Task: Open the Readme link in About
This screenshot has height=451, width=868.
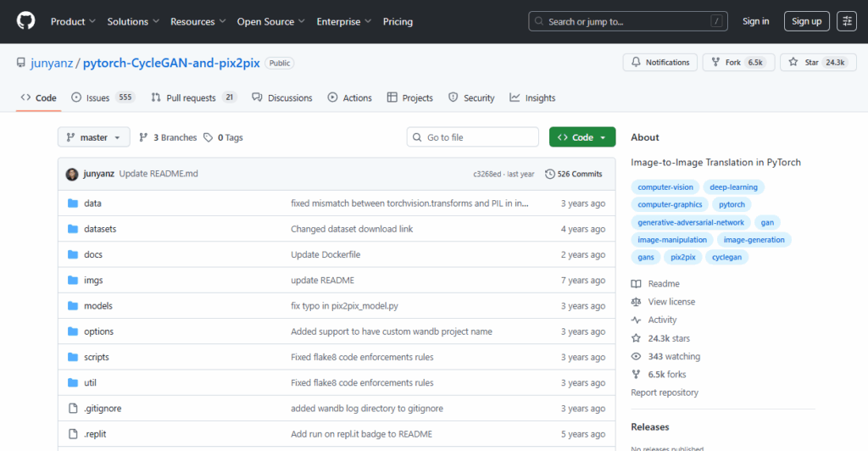Action: pos(655,283)
